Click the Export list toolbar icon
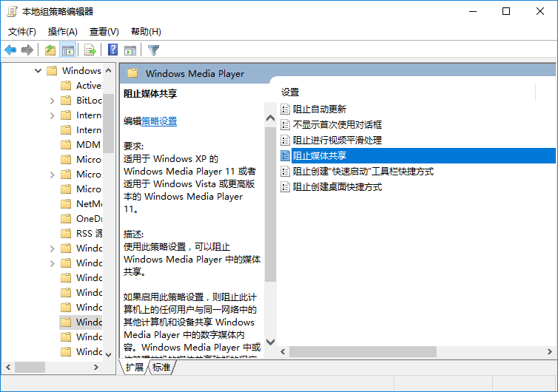Screen dimensions: 558x392 90,50
